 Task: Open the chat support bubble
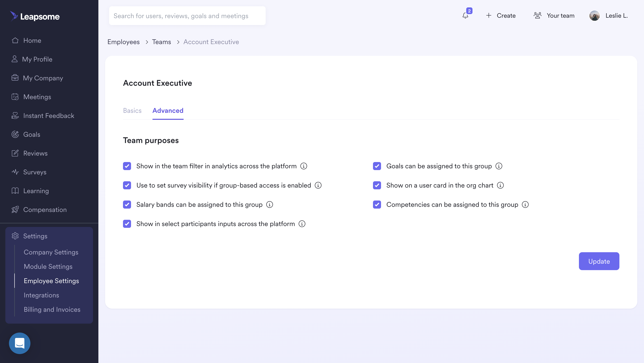[x=19, y=343]
